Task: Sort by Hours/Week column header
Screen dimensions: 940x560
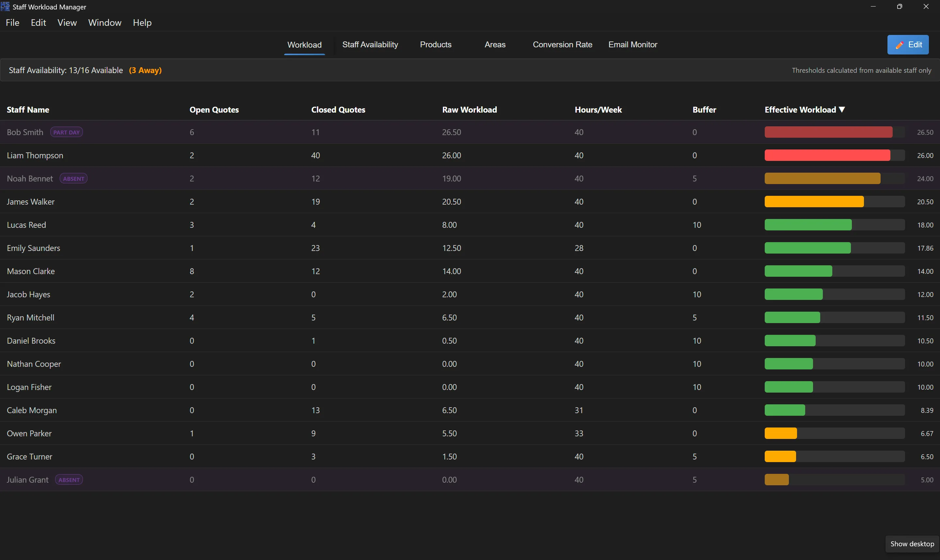Action: coord(598,110)
